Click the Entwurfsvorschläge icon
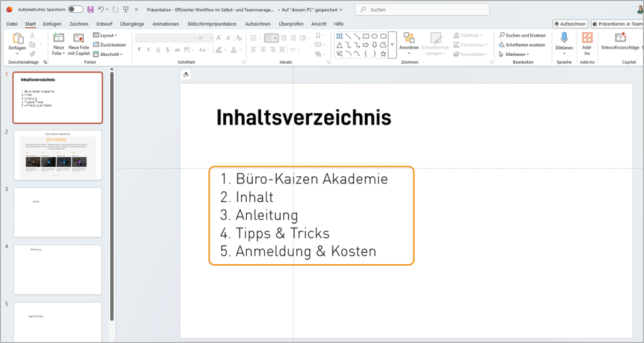Viewport: 644px width, 343px height. click(x=620, y=38)
